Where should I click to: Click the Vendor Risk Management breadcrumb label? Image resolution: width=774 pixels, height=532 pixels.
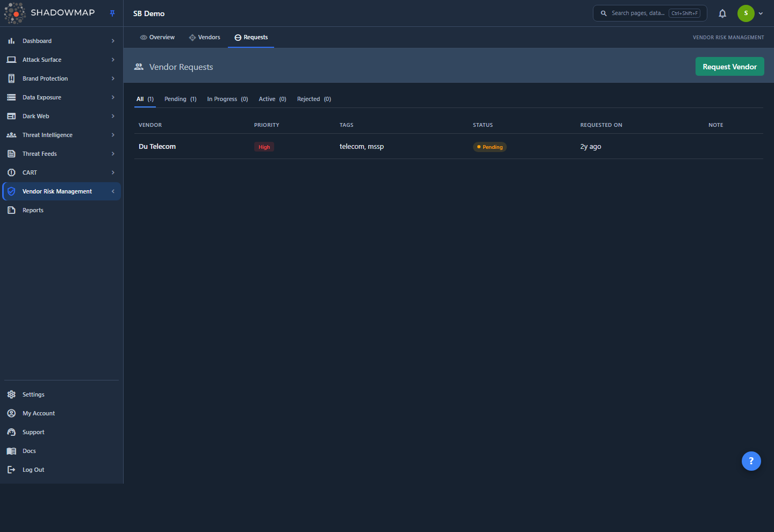[728, 38]
